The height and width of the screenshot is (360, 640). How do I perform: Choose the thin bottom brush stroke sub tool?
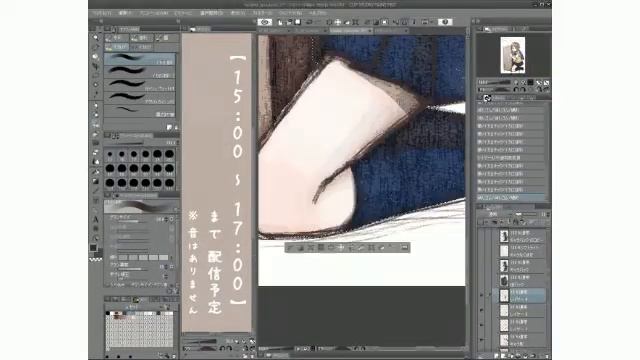[140, 111]
